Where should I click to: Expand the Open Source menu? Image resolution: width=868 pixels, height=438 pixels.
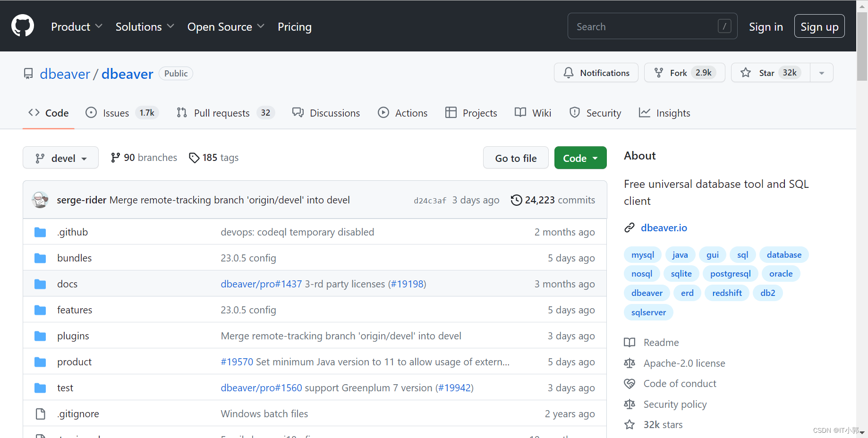[226, 27]
